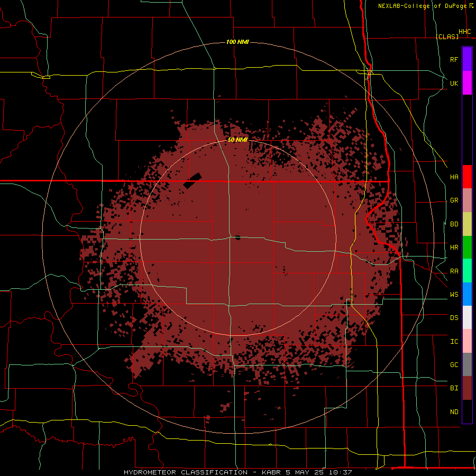Click the WS legend label

[454, 294]
